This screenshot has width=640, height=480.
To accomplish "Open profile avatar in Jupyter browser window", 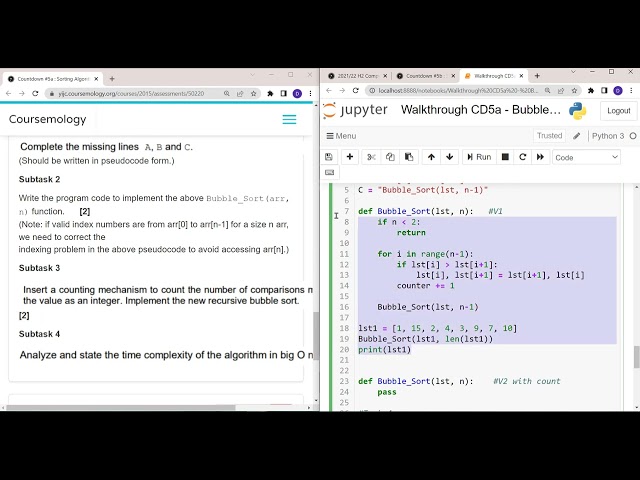I will (618, 91).
